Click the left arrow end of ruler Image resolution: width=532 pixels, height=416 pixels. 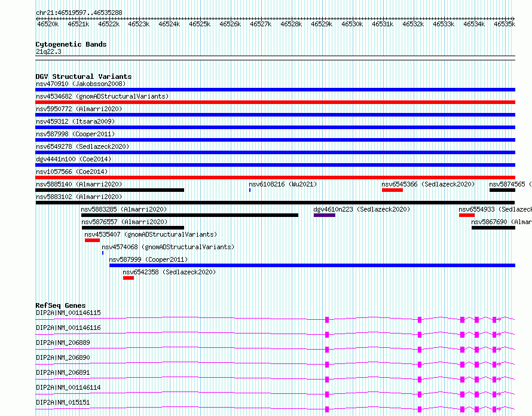37,19
